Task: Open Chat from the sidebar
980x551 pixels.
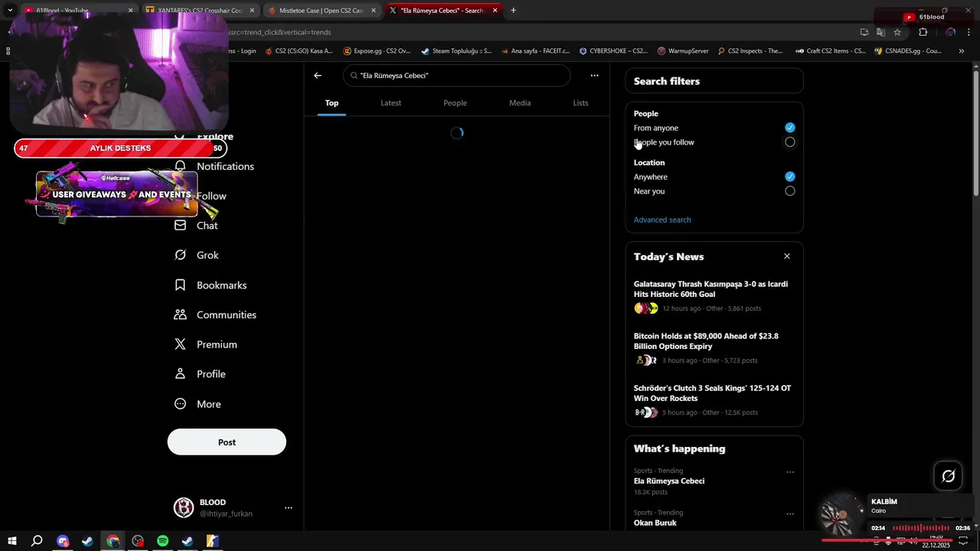Action: point(197,226)
